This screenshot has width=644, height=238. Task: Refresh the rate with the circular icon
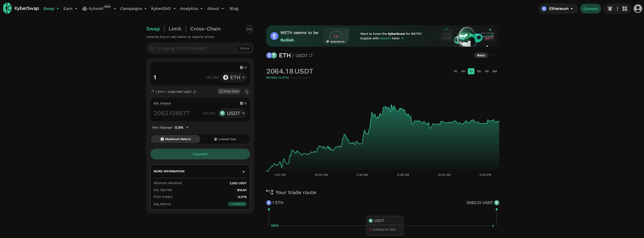point(152,92)
